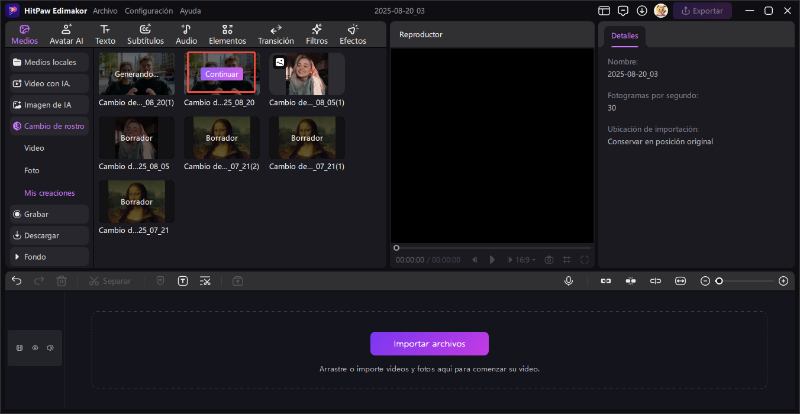Click the Continuar button on the thumbnail
Screen dimensions: 800x414
(221, 74)
